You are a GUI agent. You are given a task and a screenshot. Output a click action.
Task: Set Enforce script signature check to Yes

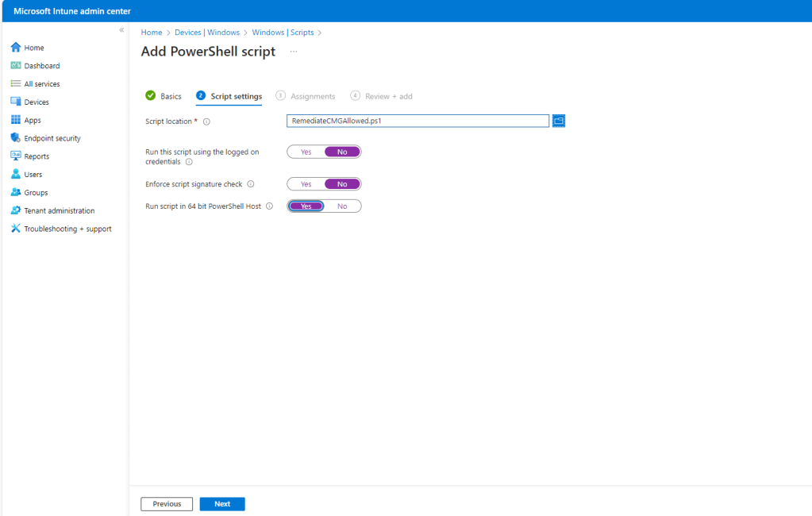click(x=306, y=184)
